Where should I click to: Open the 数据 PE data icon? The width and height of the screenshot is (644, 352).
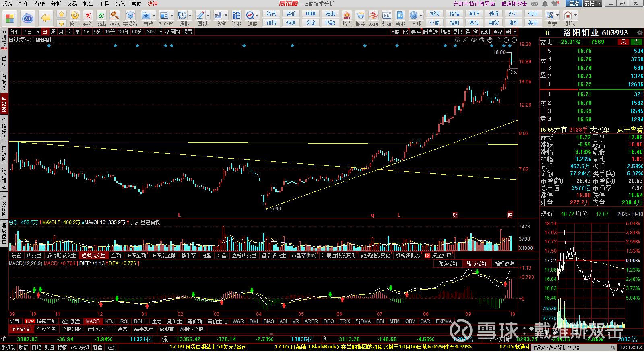tap(386, 16)
